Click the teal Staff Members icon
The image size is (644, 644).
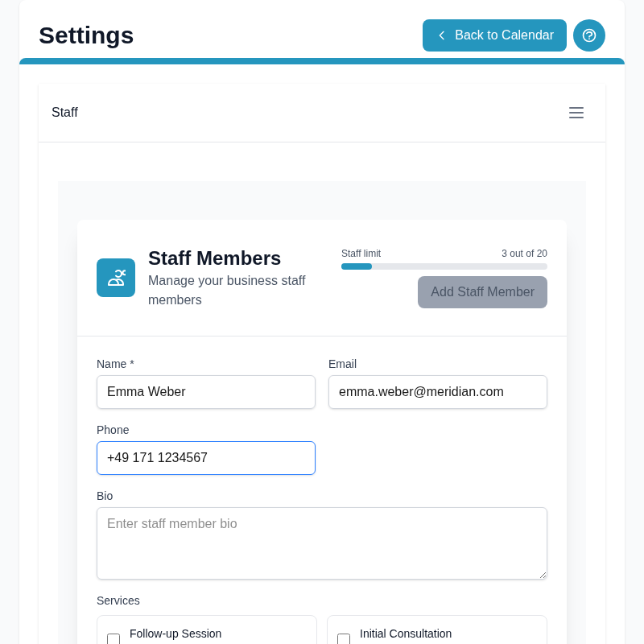pos(116,277)
